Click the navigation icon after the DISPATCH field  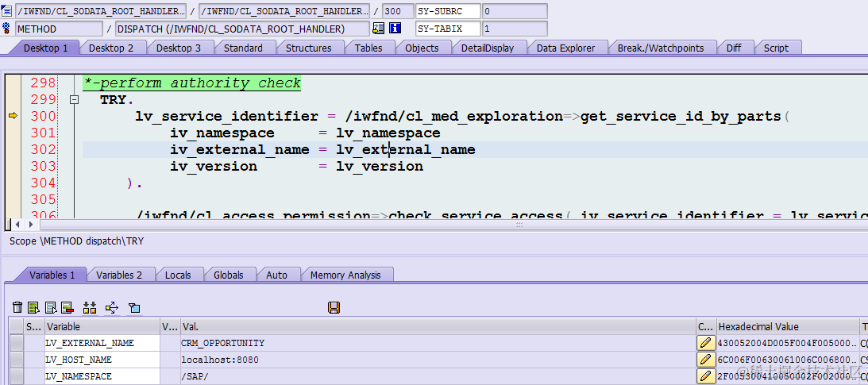(x=379, y=29)
